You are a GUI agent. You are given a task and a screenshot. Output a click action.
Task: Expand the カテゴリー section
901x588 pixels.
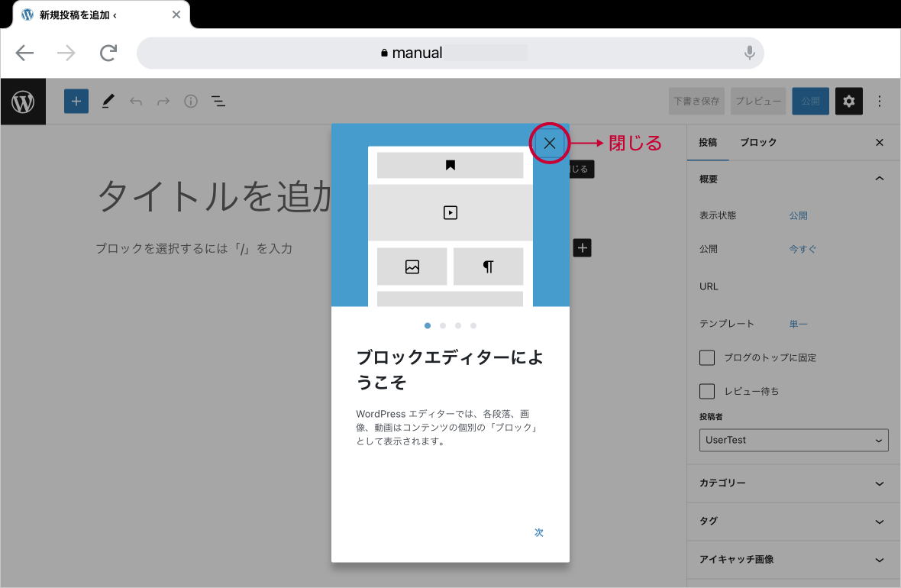click(x=793, y=483)
